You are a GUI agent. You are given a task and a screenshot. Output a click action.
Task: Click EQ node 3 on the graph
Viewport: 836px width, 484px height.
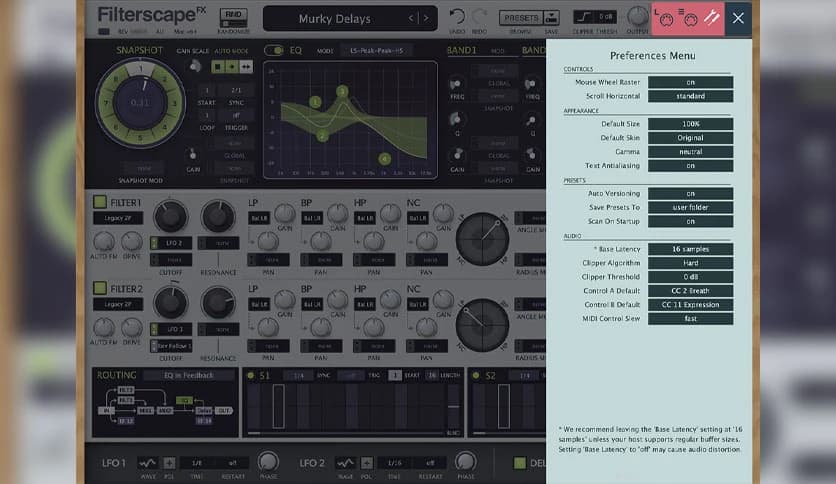(x=342, y=91)
